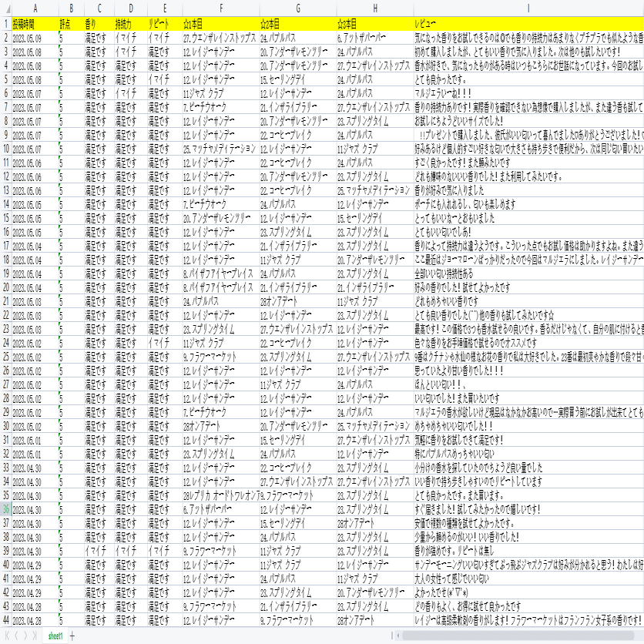Select row 20 header
Image resolution: width=644 pixels, height=644 pixels.
(x=5, y=287)
